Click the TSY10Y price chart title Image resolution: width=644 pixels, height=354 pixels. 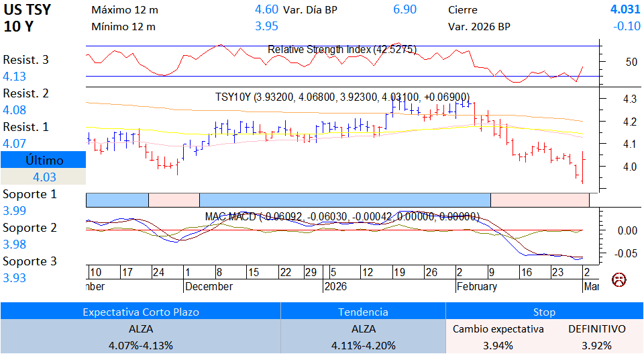click(x=342, y=97)
